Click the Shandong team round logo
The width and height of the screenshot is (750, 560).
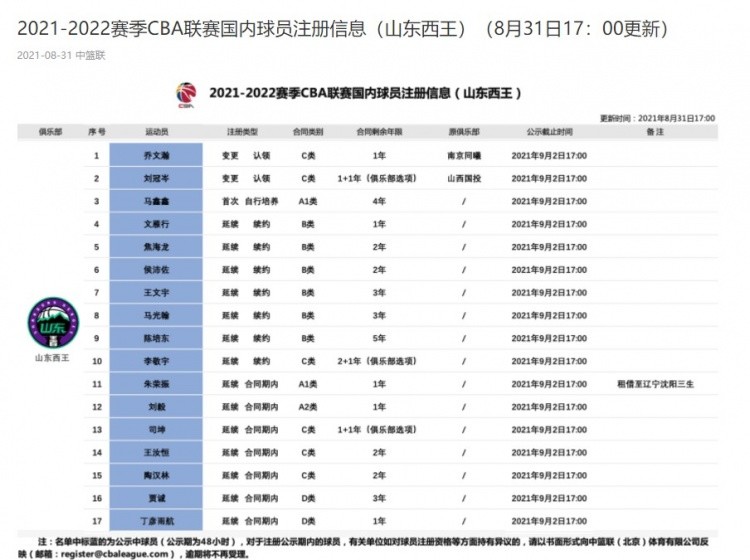[x=53, y=322]
